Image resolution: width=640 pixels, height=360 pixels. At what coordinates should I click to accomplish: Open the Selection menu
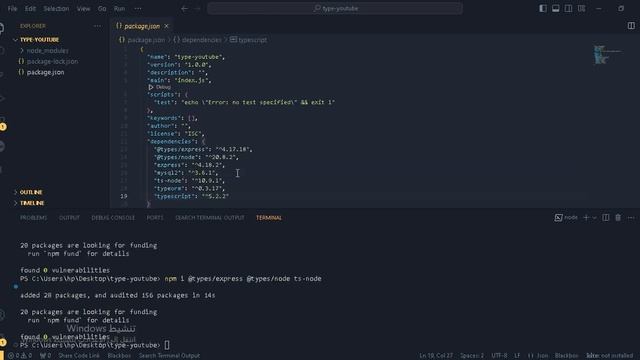(56, 9)
